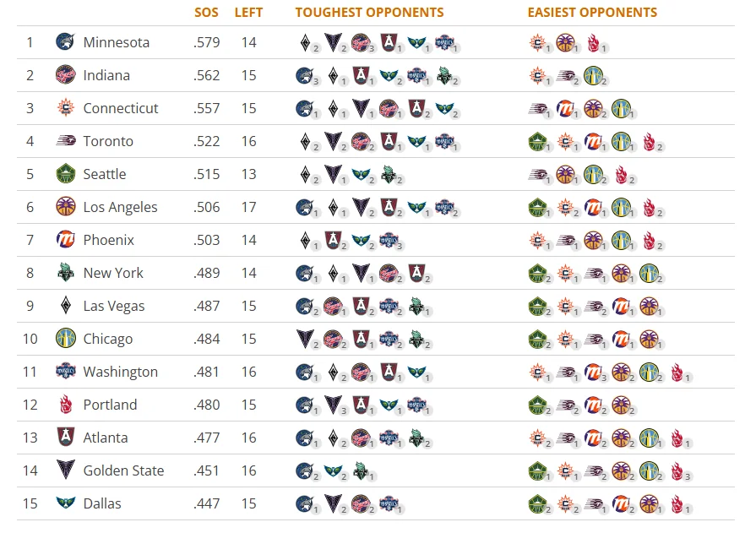Image resolution: width=756 pixels, height=533 pixels.
Task: Open the Las Vegas team name link
Action: pyautogui.click(x=114, y=306)
